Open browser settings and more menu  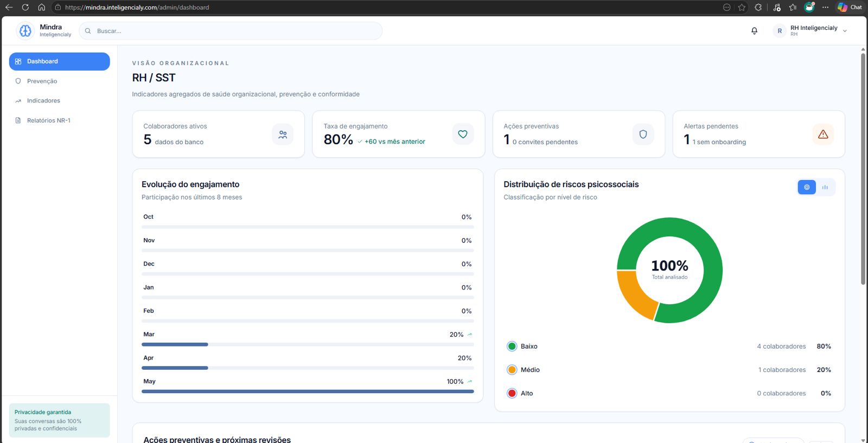pyautogui.click(x=825, y=7)
